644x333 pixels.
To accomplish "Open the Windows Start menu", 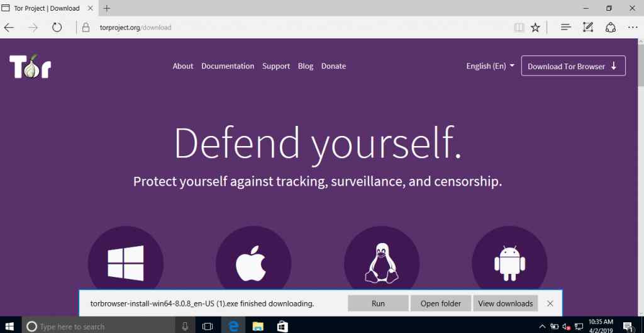I will tap(10, 327).
